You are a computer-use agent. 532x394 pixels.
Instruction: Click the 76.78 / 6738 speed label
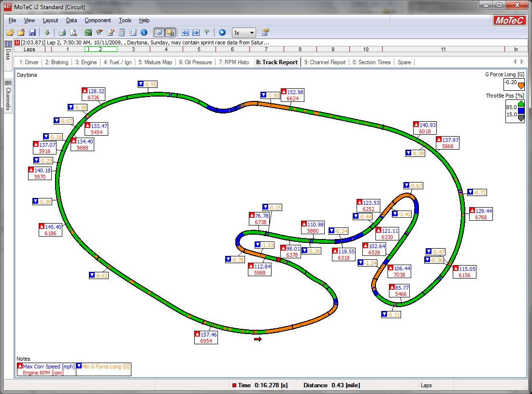click(x=259, y=219)
